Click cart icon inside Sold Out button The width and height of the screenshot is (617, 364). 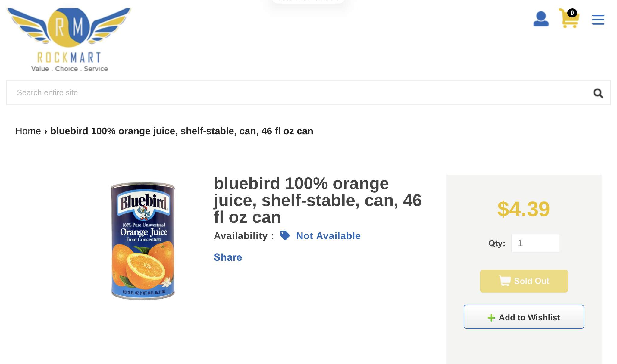click(505, 281)
